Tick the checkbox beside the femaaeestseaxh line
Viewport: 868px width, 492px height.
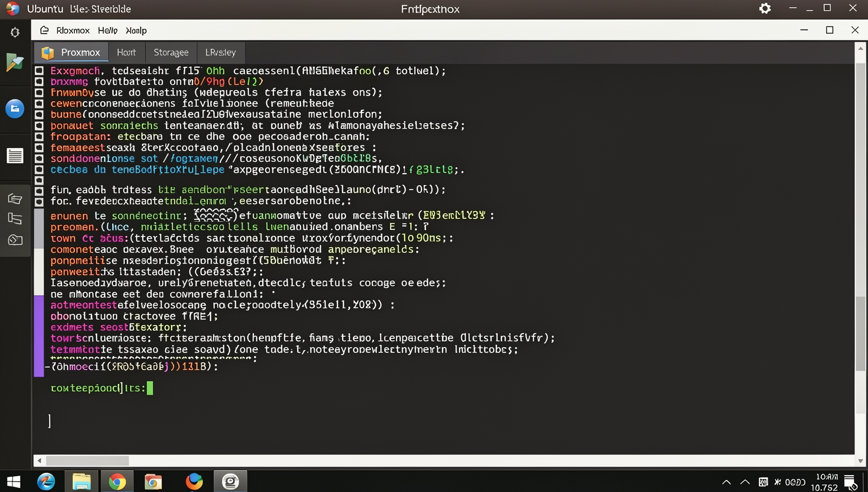coord(39,147)
